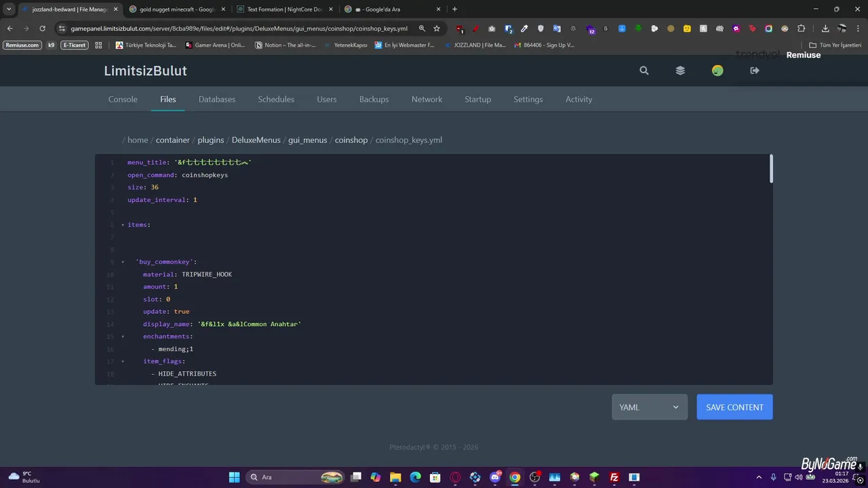Image resolution: width=868 pixels, height=488 pixels.
Task: Open the Backups tab
Action: coord(374,99)
